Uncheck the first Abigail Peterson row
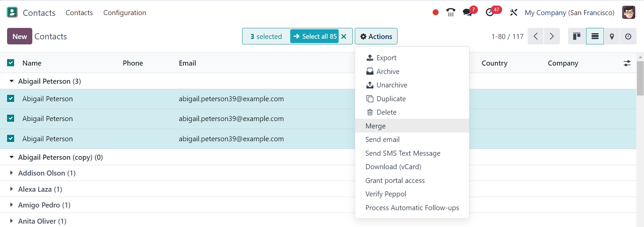The width and height of the screenshot is (644, 227). click(11, 99)
